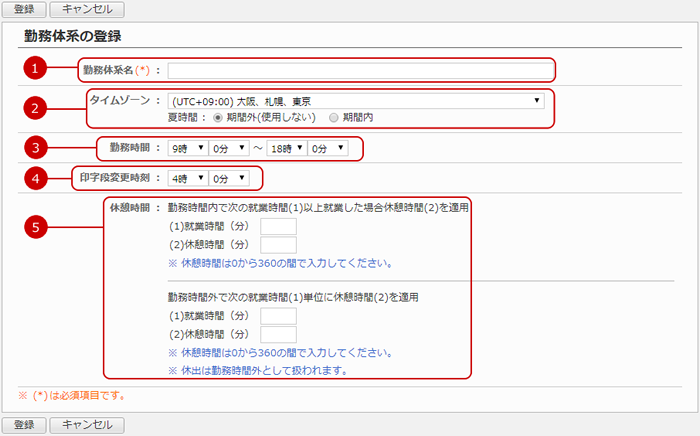Open the work end minute dropdown

pos(327,148)
